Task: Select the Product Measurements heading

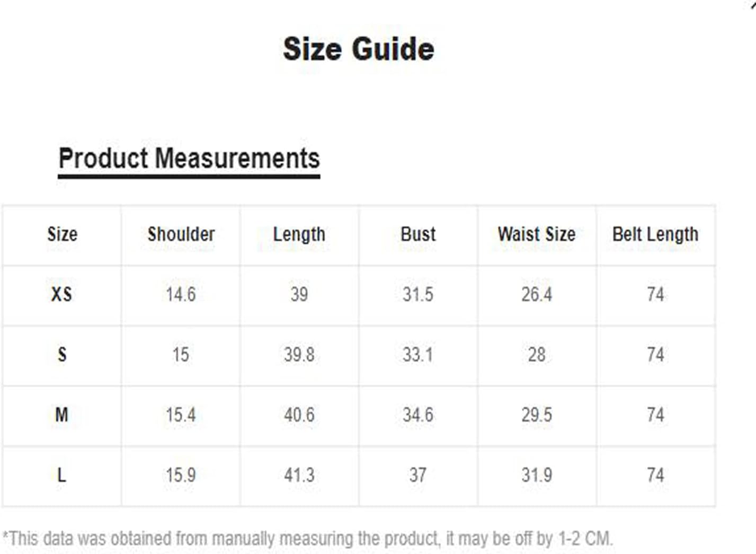Action: (189, 159)
